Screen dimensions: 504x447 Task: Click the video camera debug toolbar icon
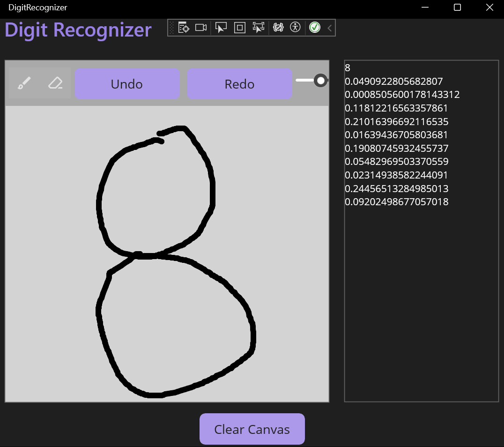point(201,28)
